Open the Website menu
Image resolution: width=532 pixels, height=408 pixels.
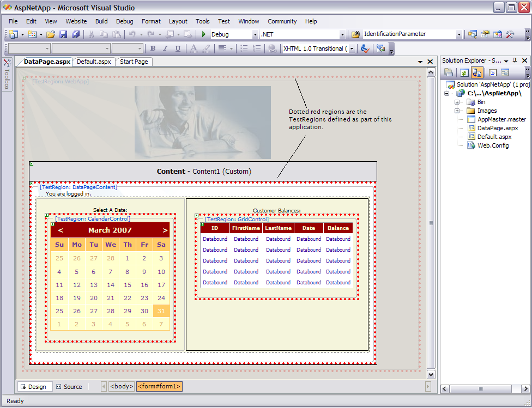[76, 21]
